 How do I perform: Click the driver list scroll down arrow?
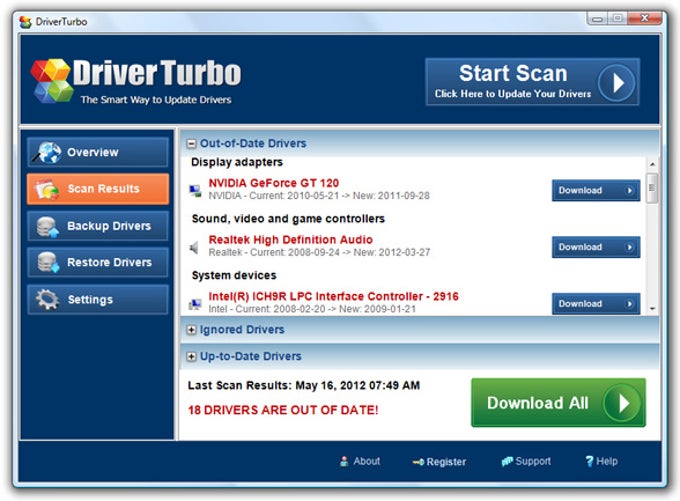click(x=652, y=309)
